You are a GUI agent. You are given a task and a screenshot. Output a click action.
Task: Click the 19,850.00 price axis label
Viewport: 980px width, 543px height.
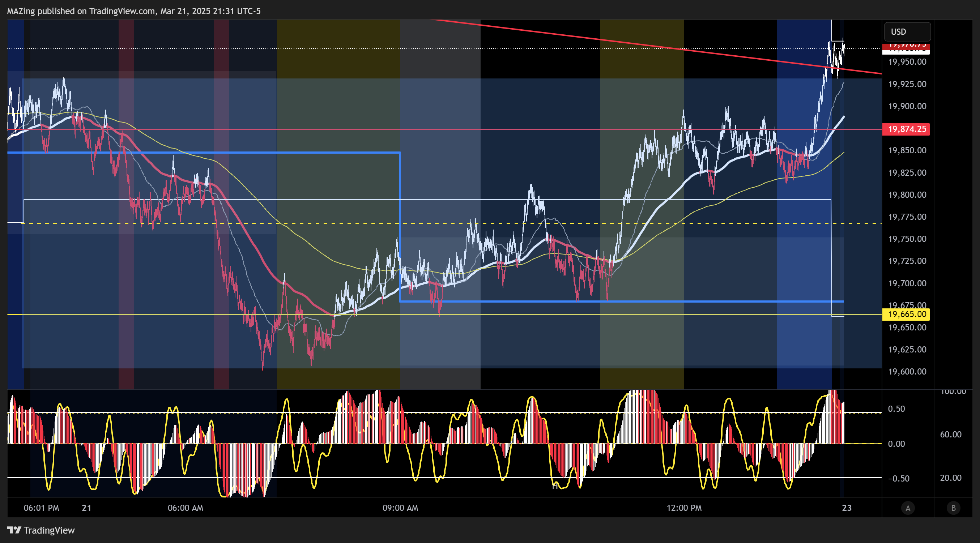pyautogui.click(x=907, y=150)
